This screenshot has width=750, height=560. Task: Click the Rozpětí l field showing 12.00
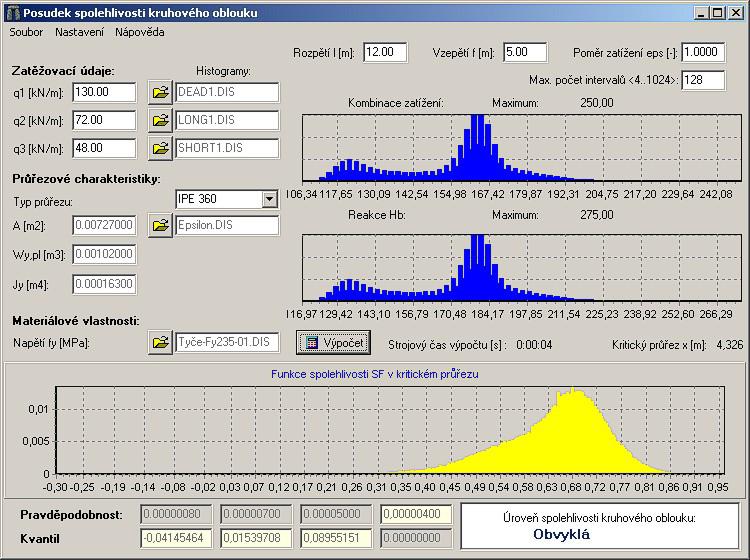(x=385, y=52)
